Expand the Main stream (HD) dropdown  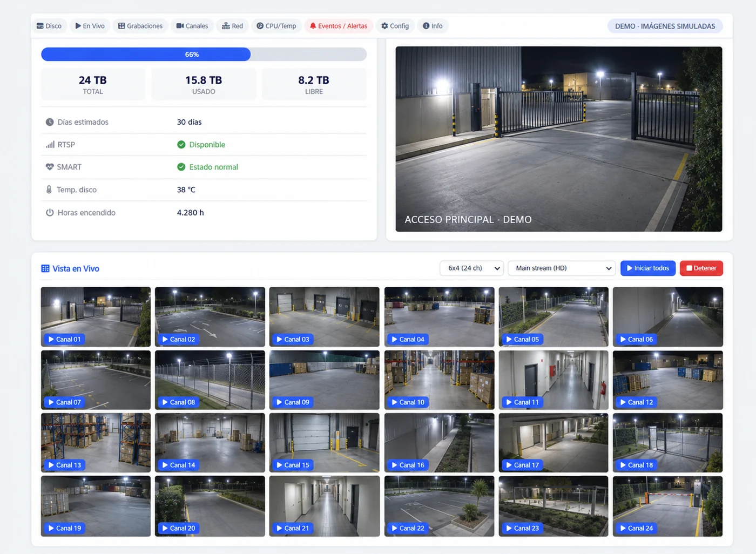tap(562, 268)
